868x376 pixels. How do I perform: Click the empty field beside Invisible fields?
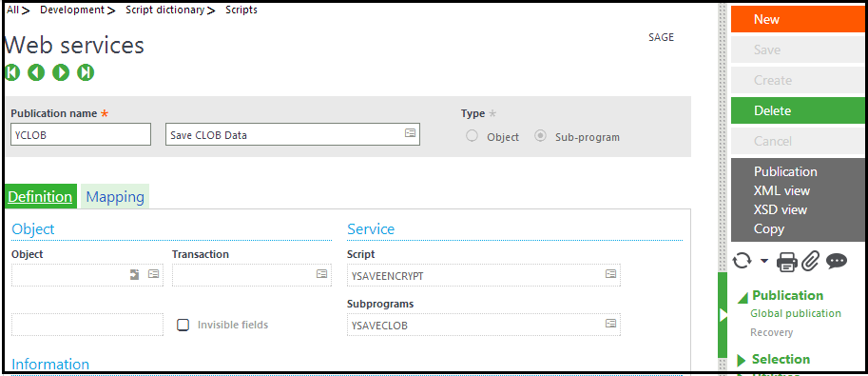pos(87,325)
